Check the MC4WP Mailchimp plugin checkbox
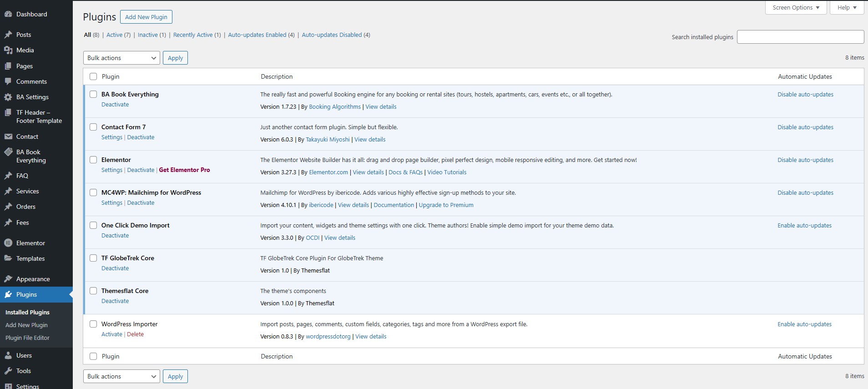 coord(93,192)
